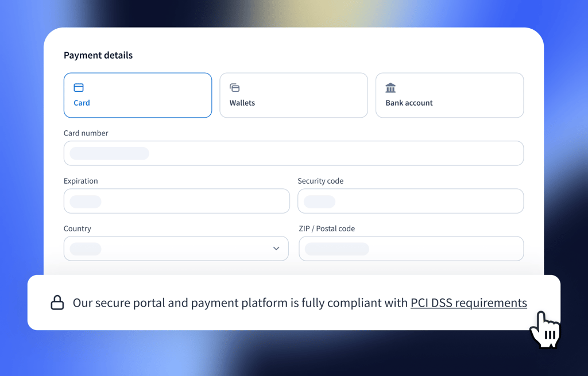Click the Security code input box
The image size is (588, 376).
pos(411,201)
